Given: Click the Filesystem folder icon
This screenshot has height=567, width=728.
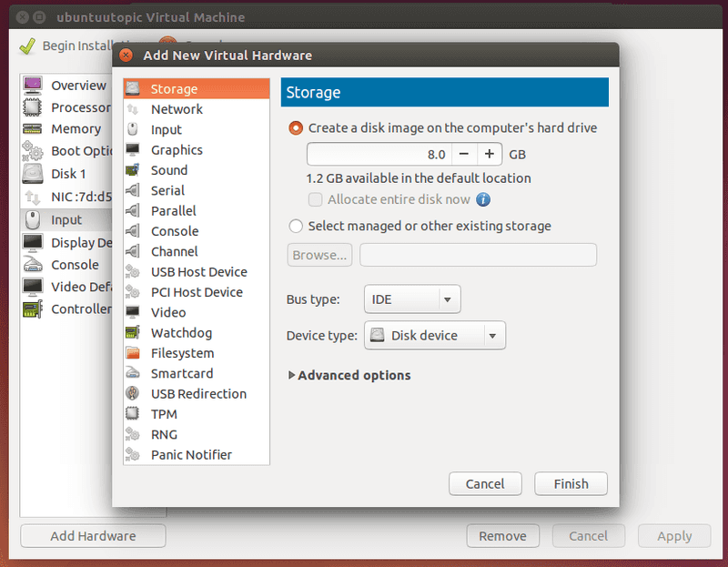Looking at the screenshot, I should click(133, 353).
